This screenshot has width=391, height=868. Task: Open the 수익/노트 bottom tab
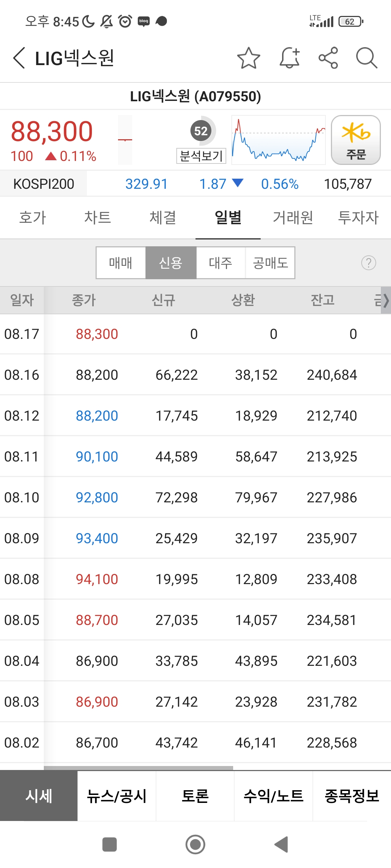pos(273,796)
